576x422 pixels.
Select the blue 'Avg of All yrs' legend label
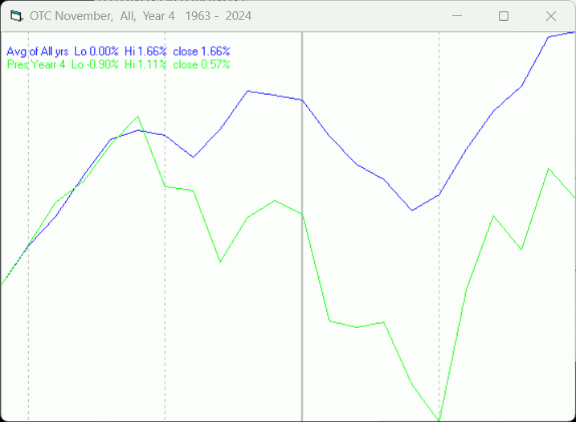[x=37, y=51]
